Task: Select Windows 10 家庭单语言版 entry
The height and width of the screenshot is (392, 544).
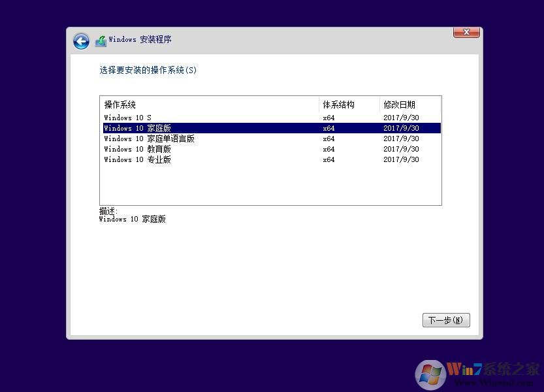Action: (272, 139)
